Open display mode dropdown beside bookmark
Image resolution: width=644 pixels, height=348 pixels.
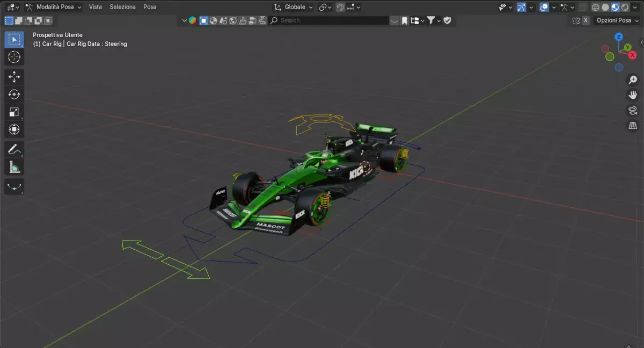(417, 20)
